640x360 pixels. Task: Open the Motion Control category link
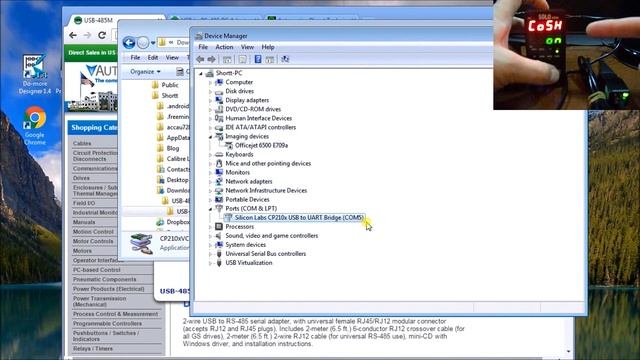93,232
